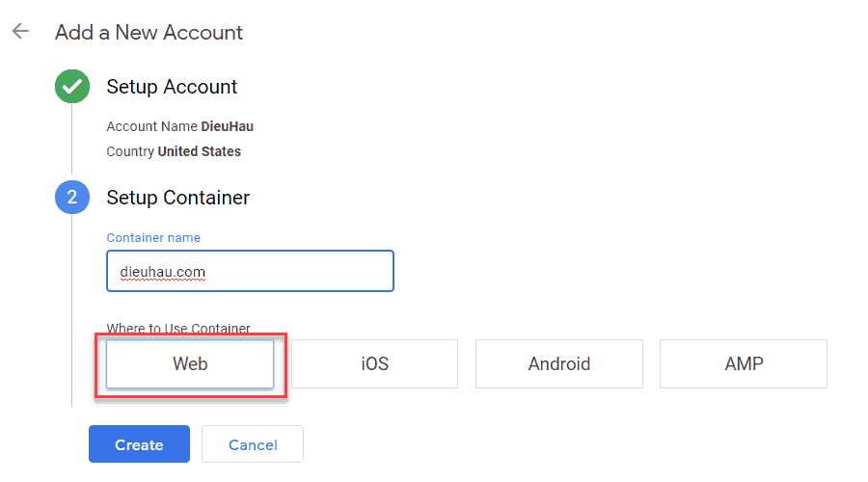Click the United States country value

point(199,151)
